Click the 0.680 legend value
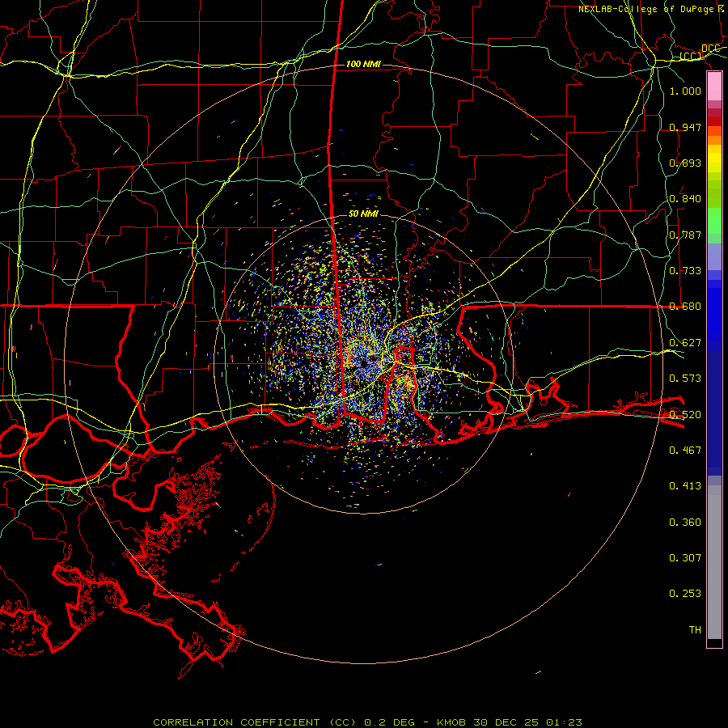This screenshot has height=728, width=728. click(x=685, y=307)
